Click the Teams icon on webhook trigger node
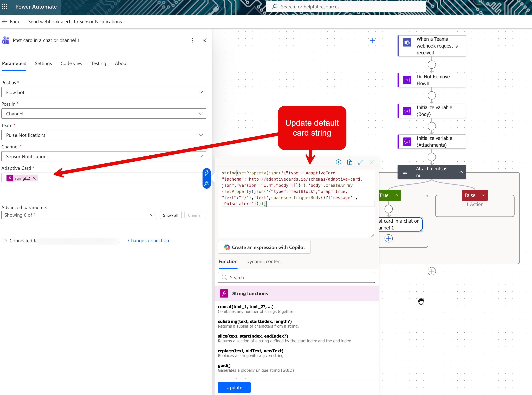The image size is (532, 395). pyautogui.click(x=407, y=43)
